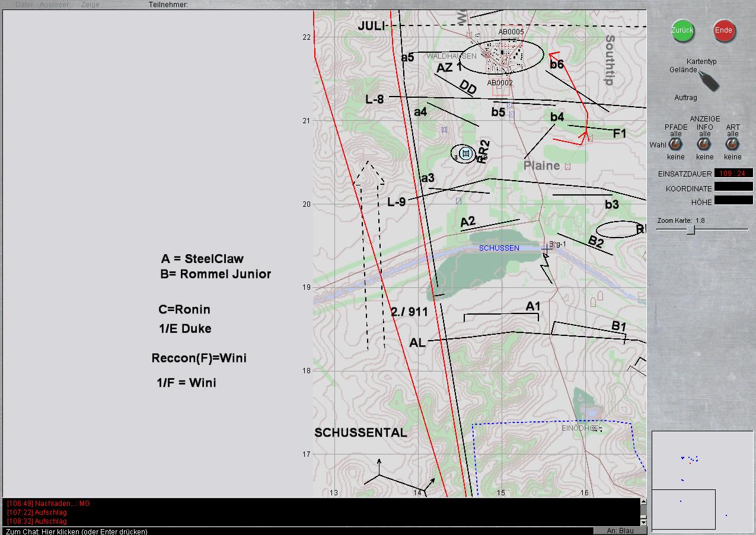Turn the PFADE display knob
Viewport: 756px width, 535px height.
675,145
